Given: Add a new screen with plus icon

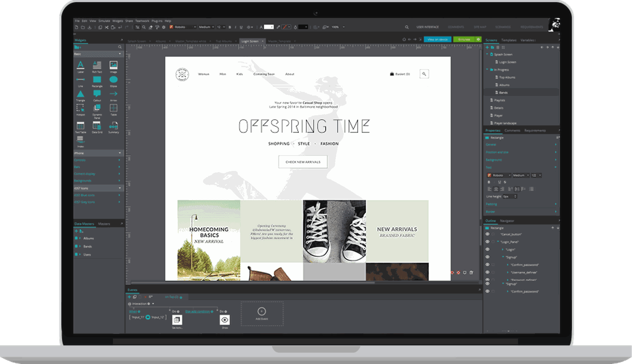Looking at the screenshot, I should click(x=487, y=47).
